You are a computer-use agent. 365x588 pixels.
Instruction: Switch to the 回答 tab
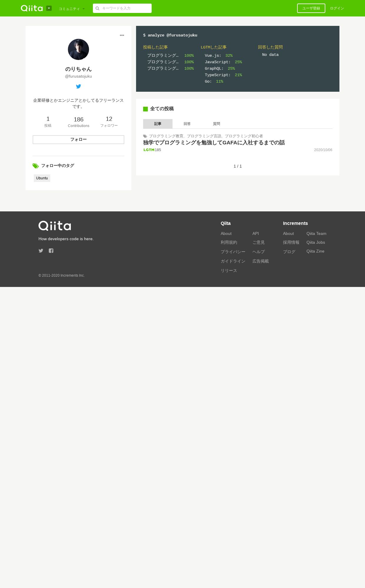(187, 124)
